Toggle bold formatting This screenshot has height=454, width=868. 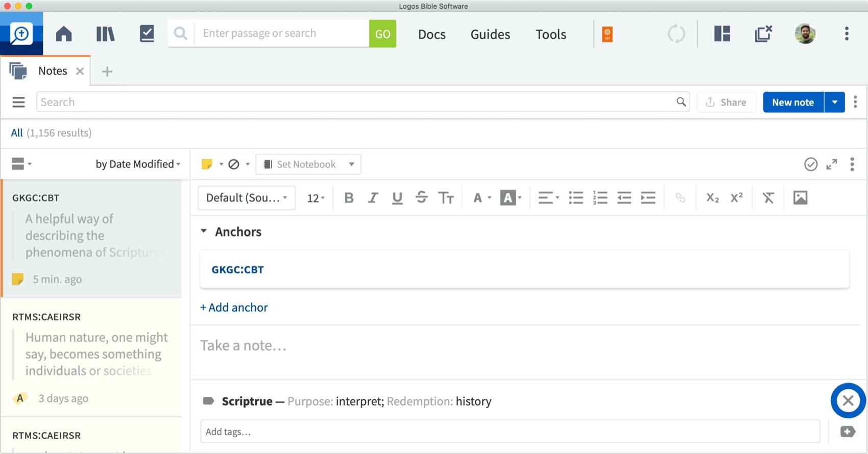(x=349, y=198)
